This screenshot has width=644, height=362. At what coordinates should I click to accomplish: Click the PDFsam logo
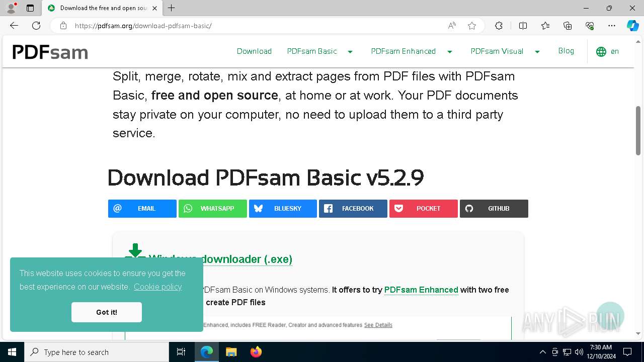pos(50,52)
